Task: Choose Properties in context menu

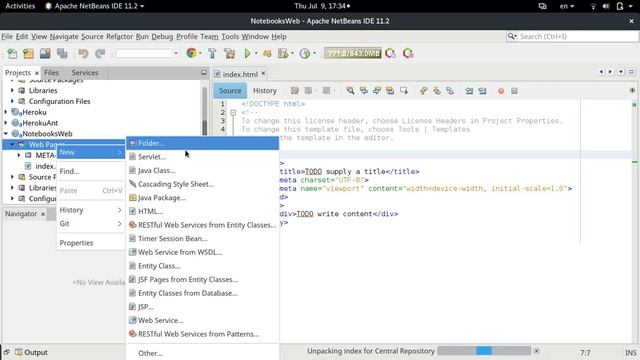Action: tap(91, 243)
